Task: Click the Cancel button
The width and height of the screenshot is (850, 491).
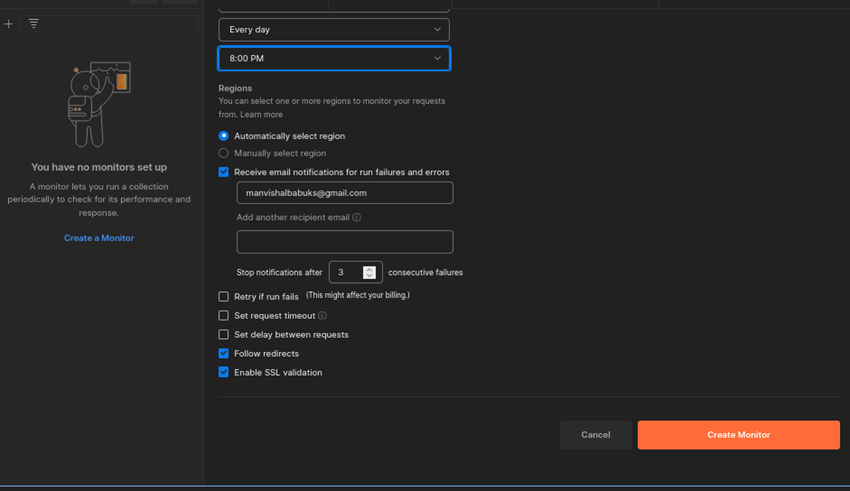Action: tap(595, 435)
